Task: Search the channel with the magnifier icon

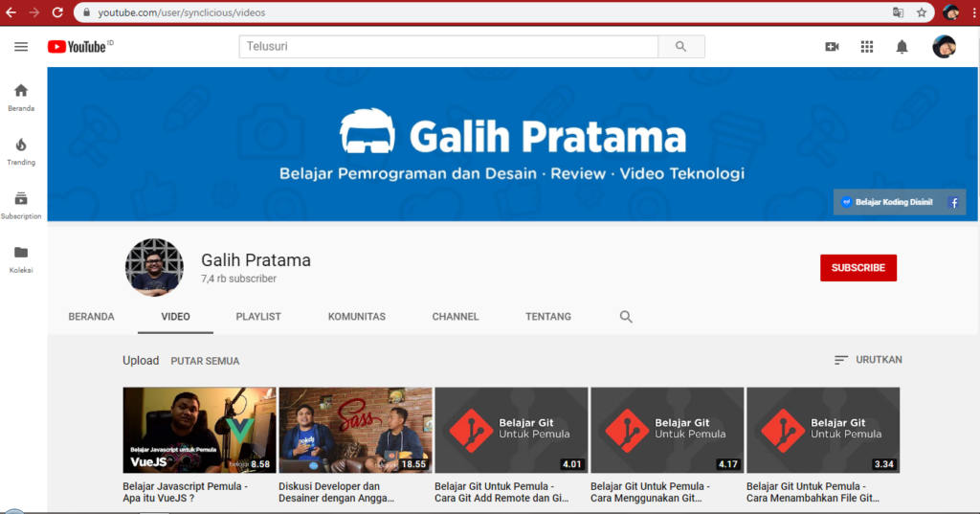Action: (x=626, y=317)
